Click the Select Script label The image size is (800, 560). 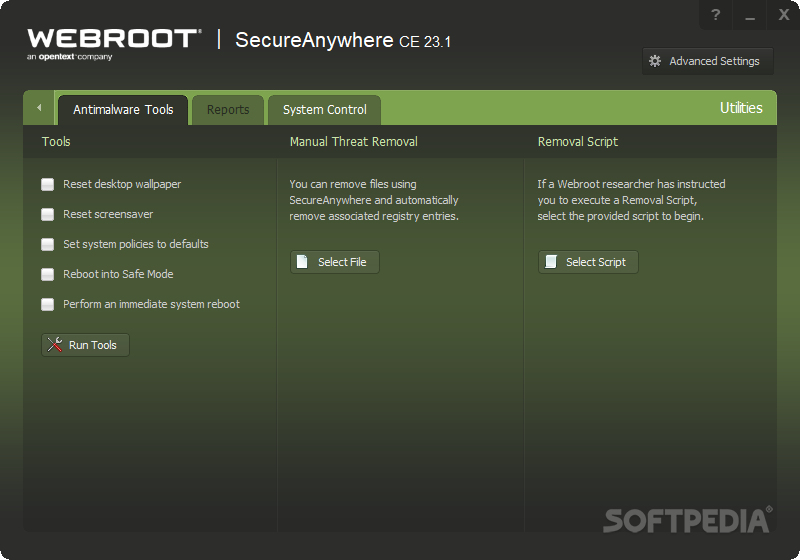(596, 262)
